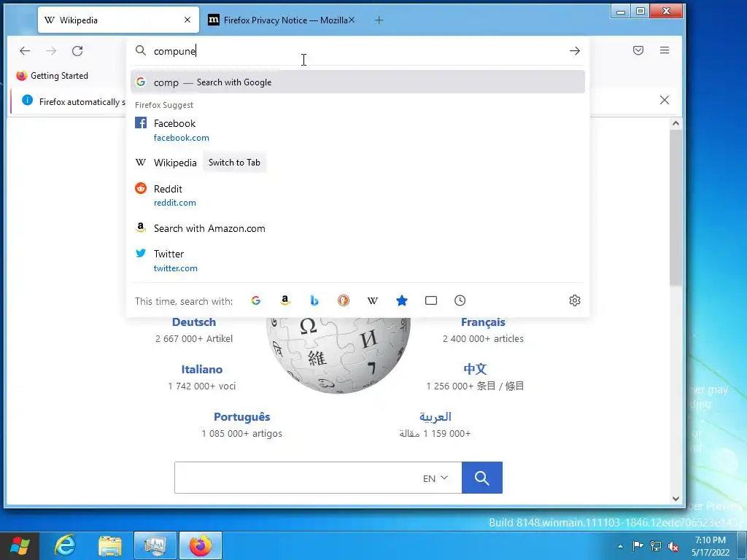747x560 pixels.
Task: Search this time with Google icon
Action: (256, 300)
